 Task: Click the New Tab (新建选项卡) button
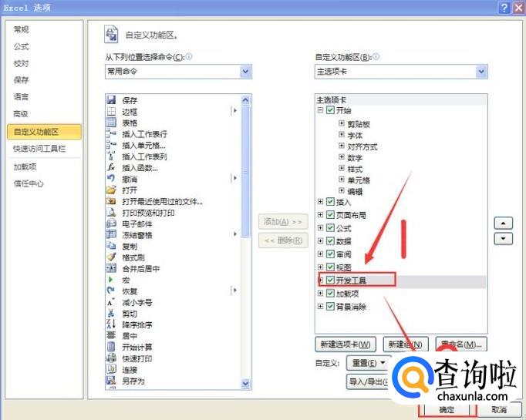tap(346, 344)
